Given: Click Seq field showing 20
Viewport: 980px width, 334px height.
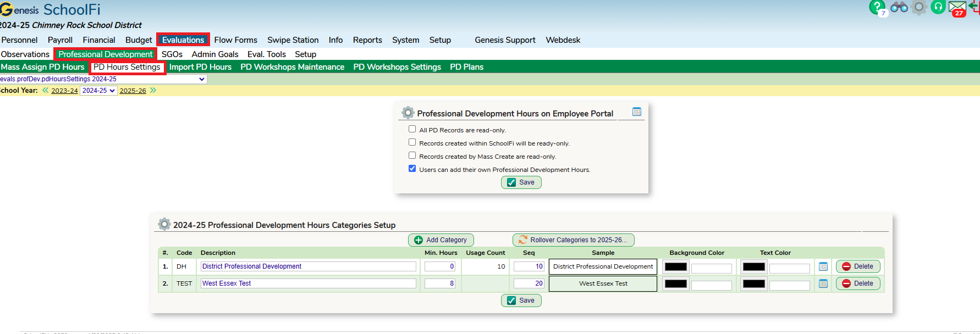Looking at the screenshot, I should (x=529, y=283).
